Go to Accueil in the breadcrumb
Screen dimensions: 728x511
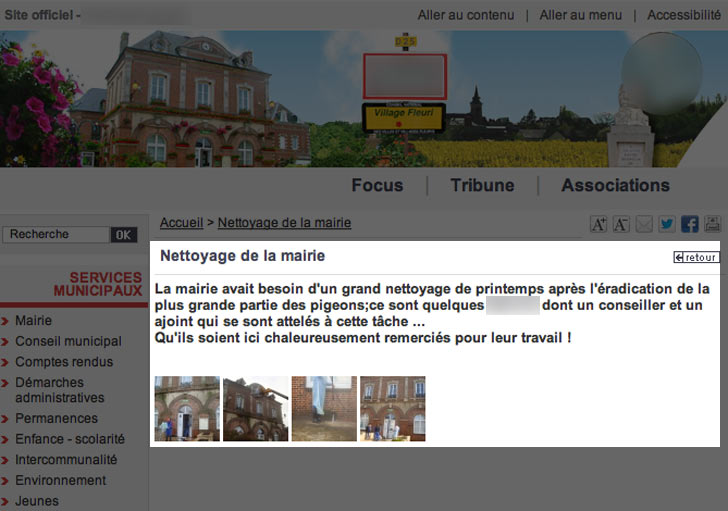pyautogui.click(x=181, y=223)
